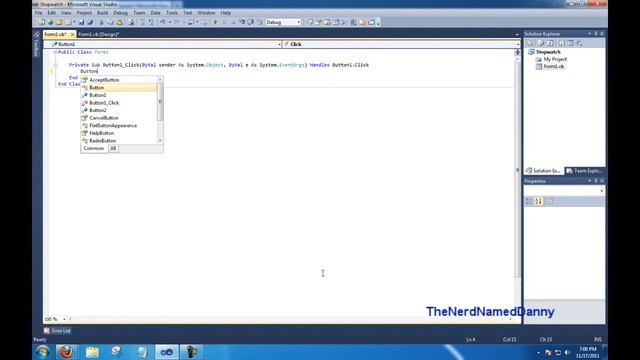
Task: Click View Class Diagram icon in Solution Explorer
Action: point(579,43)
